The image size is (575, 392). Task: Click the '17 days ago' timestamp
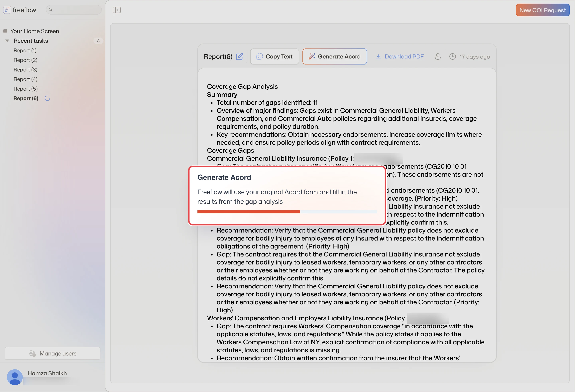coord(475,57)
